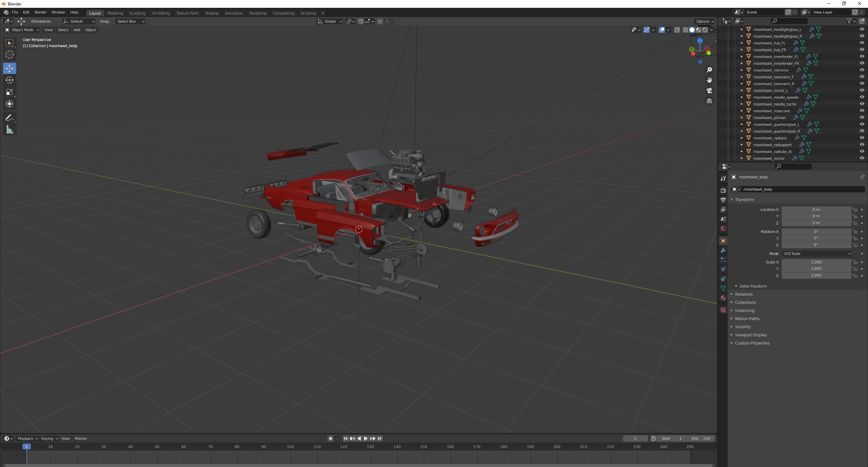Activate the Measure tool
Screen dimensions: 868x467
9,130
